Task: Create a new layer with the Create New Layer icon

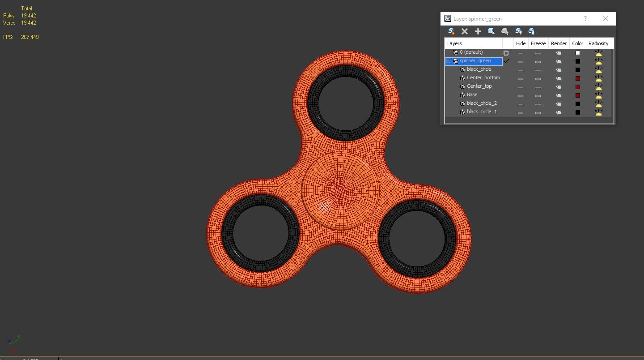Action: [x=451, y=31]
